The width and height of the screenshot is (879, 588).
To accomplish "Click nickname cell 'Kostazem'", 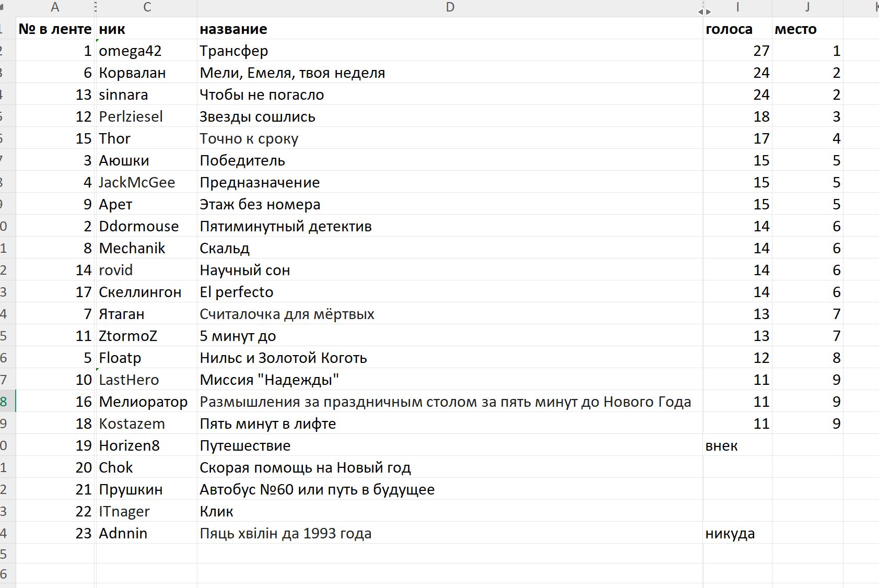I will click(147, 424).
